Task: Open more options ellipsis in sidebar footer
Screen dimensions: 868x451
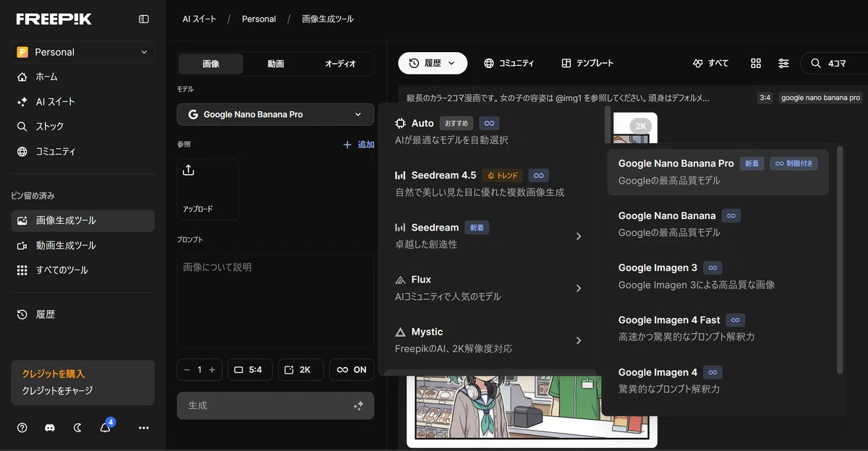Action: coord(144,428)
